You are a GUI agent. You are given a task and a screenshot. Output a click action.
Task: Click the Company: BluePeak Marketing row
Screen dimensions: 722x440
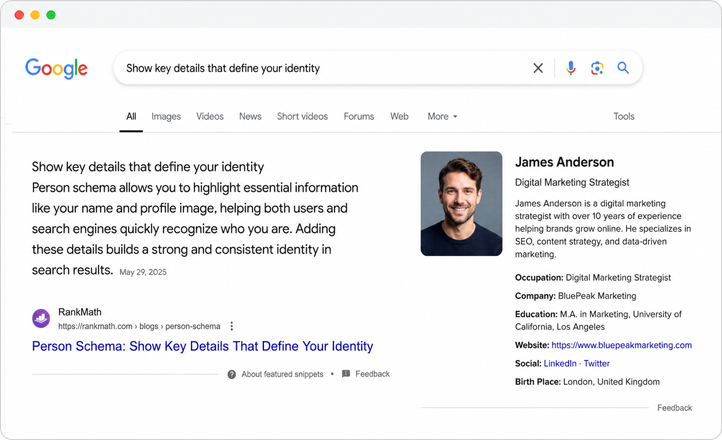tap(576, 296)
